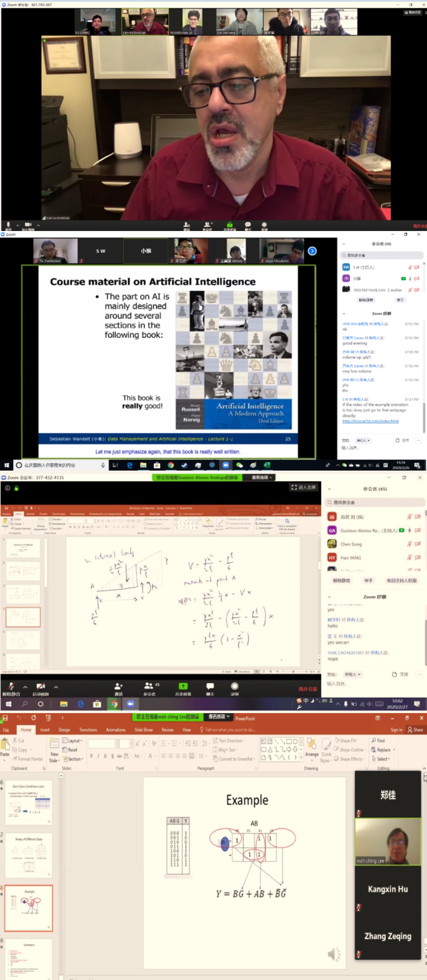
Task: Click Reset in the PowerPoint Slides group
Action: click(x=70, y=749)
